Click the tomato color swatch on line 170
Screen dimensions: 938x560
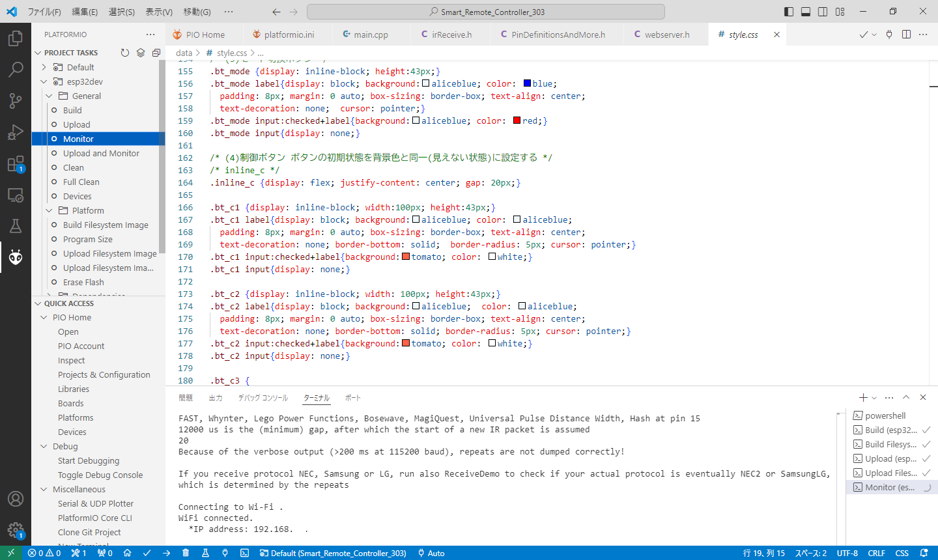coord(406,257)
